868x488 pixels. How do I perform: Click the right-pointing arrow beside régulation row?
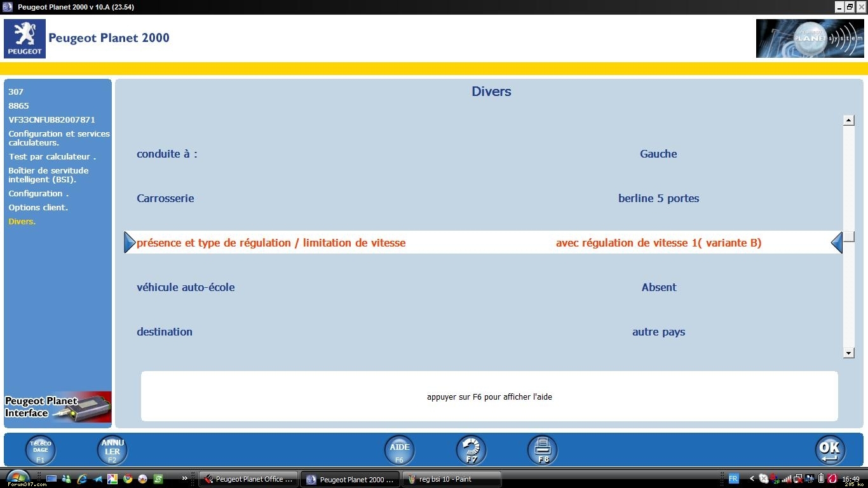click(130, 242)
